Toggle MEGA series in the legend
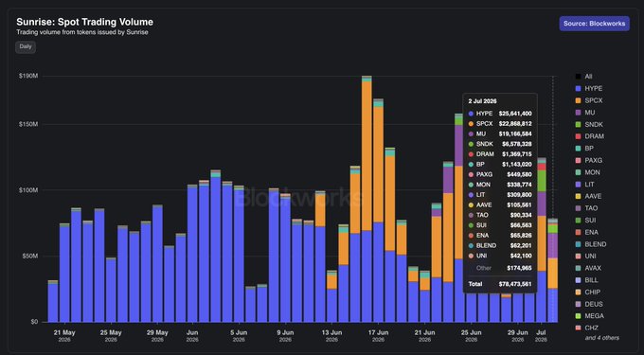Viewport: 644px width, 355px height. click(589, 316)
